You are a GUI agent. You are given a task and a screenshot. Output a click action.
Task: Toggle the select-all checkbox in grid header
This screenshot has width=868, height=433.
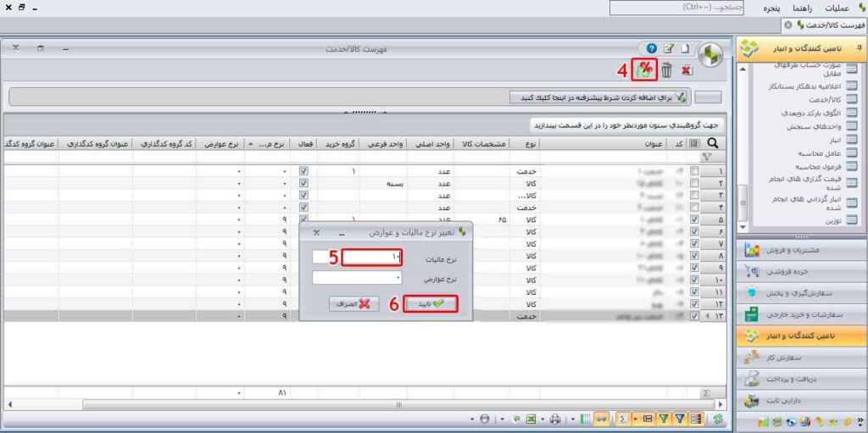tap(694, 143)
